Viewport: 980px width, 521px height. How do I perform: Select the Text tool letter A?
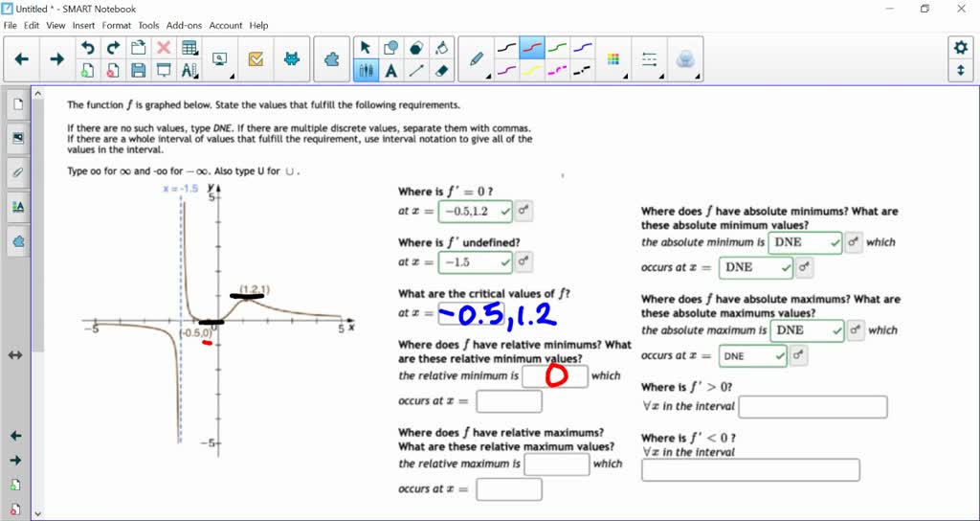tap(391, 71)
